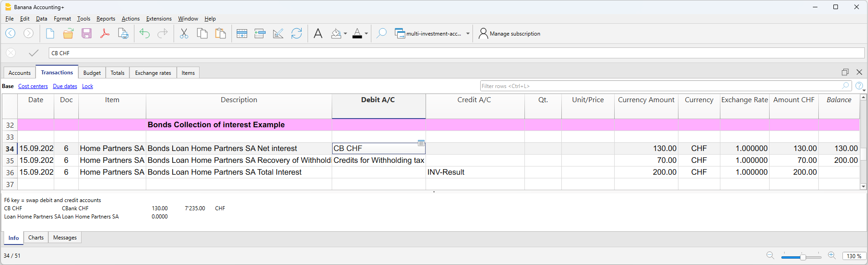Expand the fill color dropdown arrow

tap(345, 34)
